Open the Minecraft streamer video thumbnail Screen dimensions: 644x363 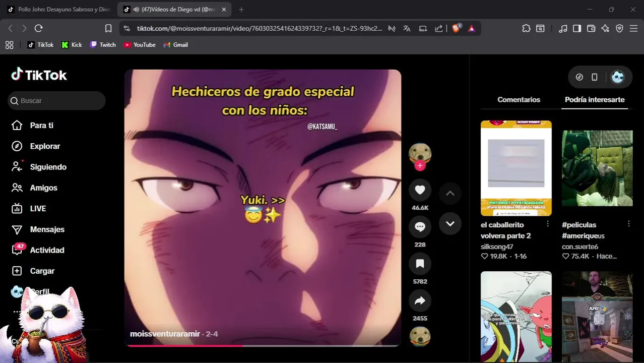[597, 317]
